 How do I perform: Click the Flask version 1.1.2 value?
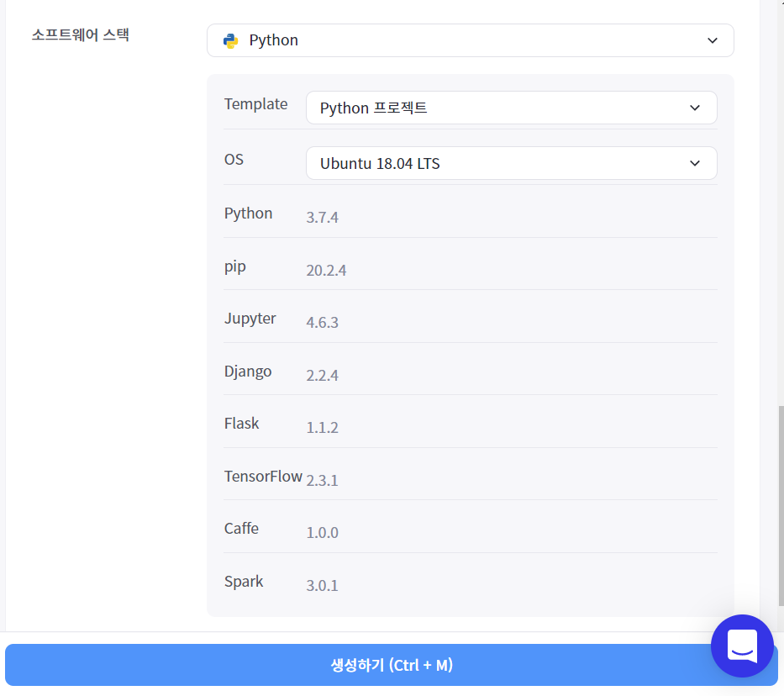[322, 428]
